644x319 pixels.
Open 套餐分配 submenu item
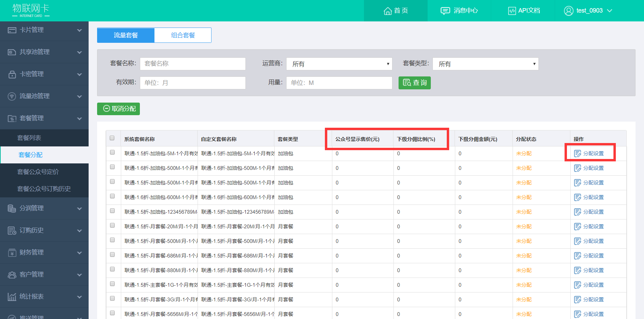(x=44, y=155)
